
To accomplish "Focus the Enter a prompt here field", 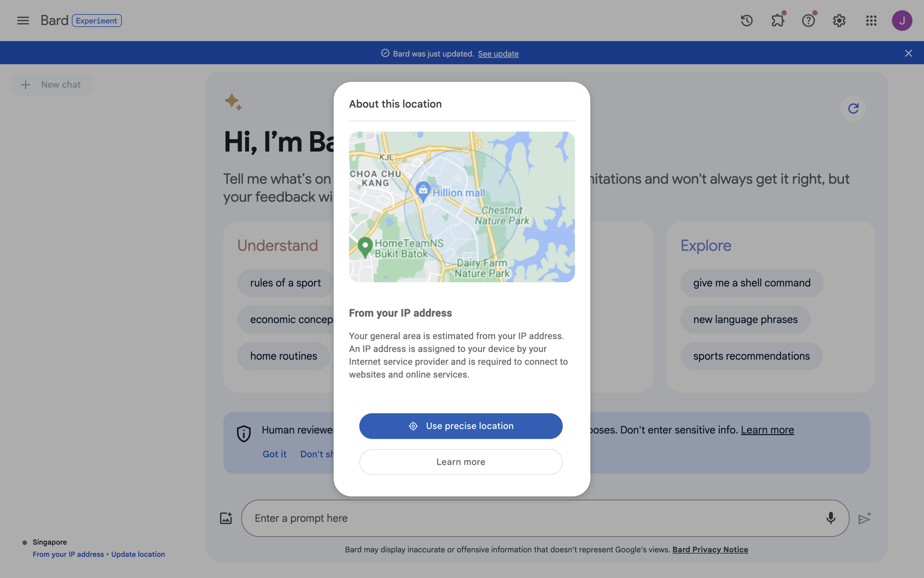I will (x=545, y=518).
